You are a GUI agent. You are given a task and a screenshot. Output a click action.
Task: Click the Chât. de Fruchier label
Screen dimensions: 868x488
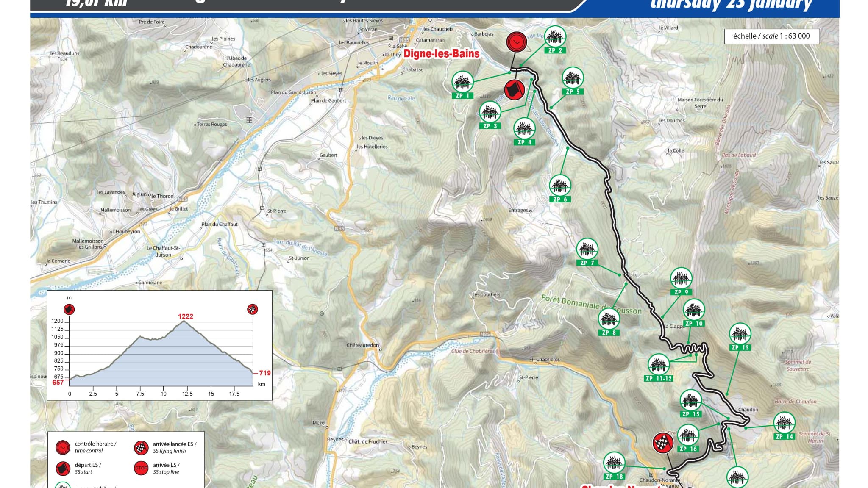tap(368, 441)
